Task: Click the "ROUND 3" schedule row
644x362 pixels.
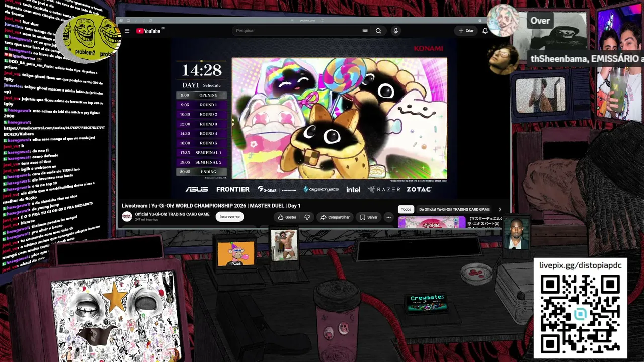Action: pyautogui.click(x=201, y=124)
